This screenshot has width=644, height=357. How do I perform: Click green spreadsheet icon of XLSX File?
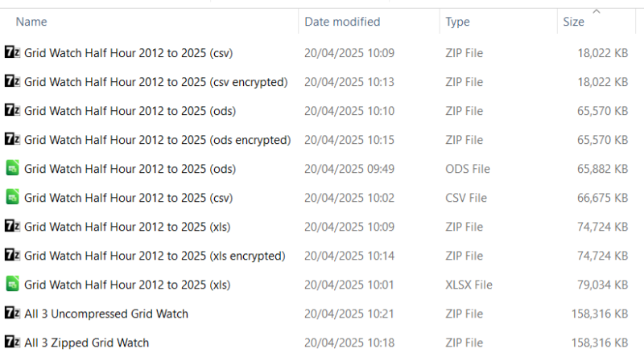pos(12,285)
